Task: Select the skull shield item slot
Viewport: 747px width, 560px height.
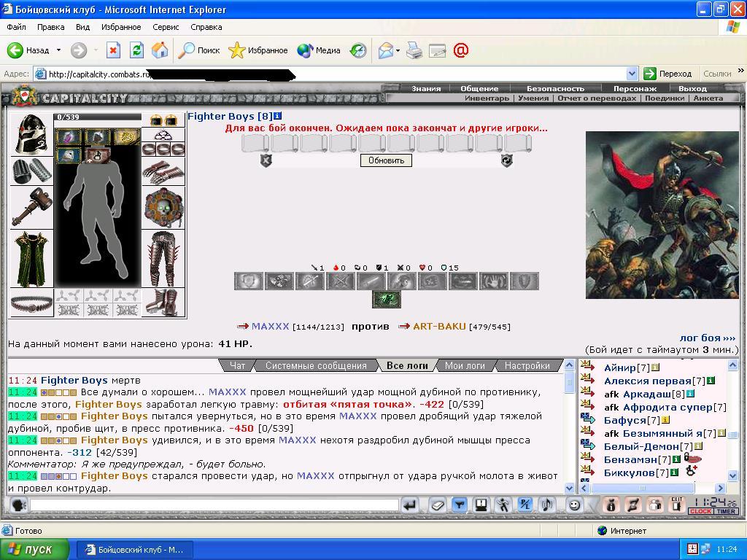Action: click(163, 208)
